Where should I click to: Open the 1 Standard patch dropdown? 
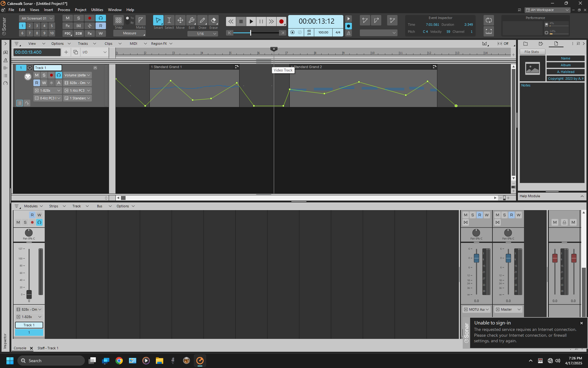point(77,98)
